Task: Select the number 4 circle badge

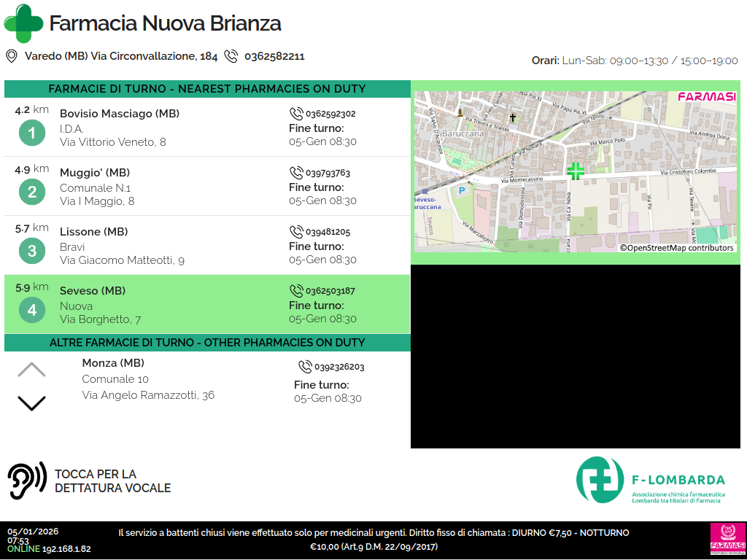Action: [x=31, y=311]
